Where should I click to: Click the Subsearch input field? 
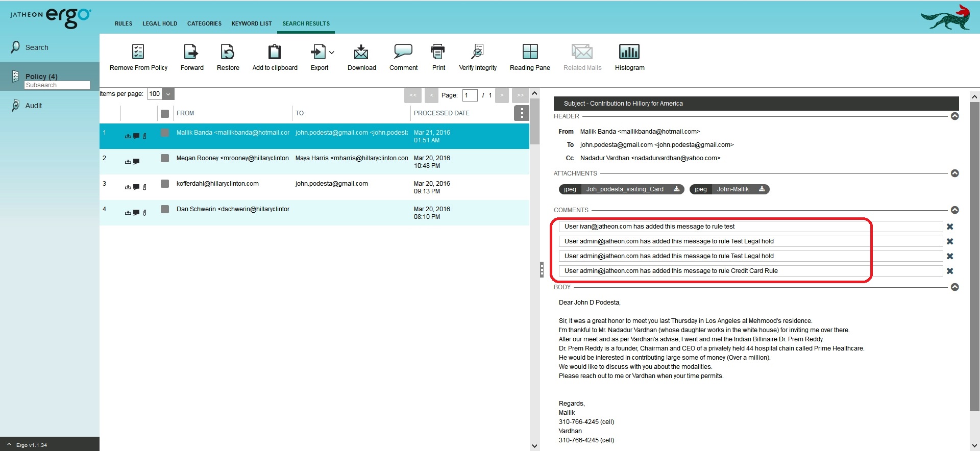pos(57,85)
